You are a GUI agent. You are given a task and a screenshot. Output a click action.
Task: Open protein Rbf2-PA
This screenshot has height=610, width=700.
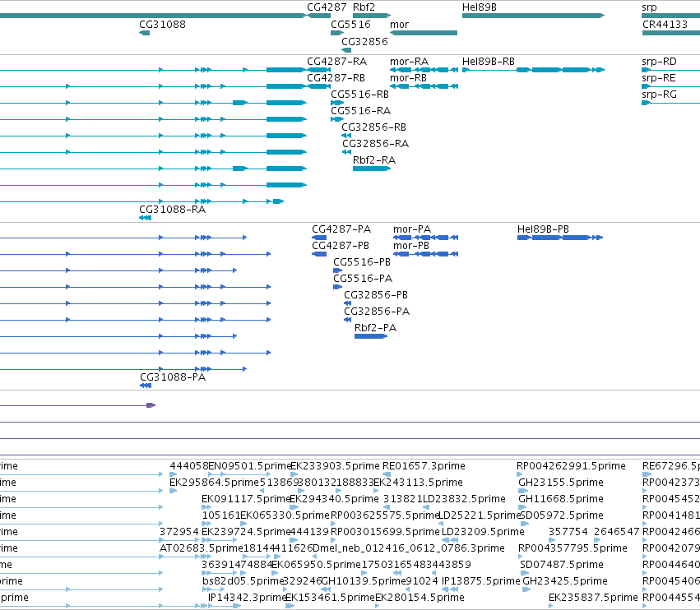click(x=375, y=327)
